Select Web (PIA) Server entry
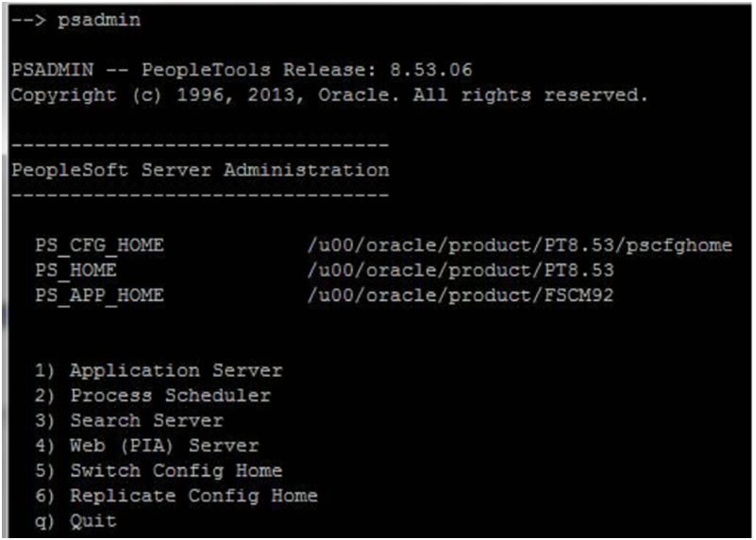Screen dimensions: 756x540 [147, 447]
